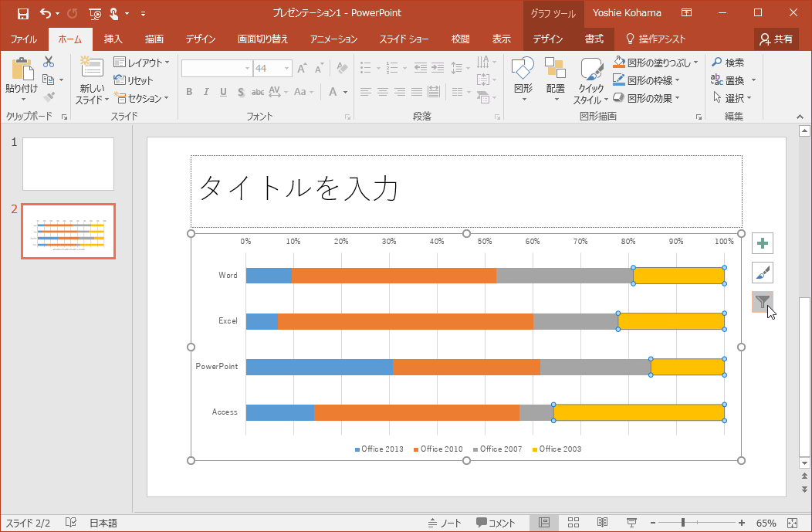Image resolution: width=812 pixels, height=532 pixels.
Task: Switch to slide sorter view icon
Action: coord(573,522)
